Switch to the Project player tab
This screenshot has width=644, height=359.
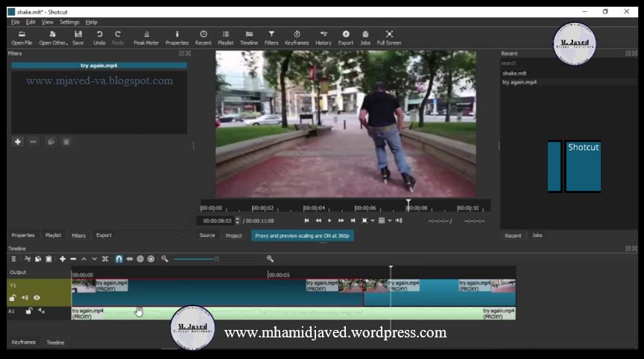tap(234, 235)
